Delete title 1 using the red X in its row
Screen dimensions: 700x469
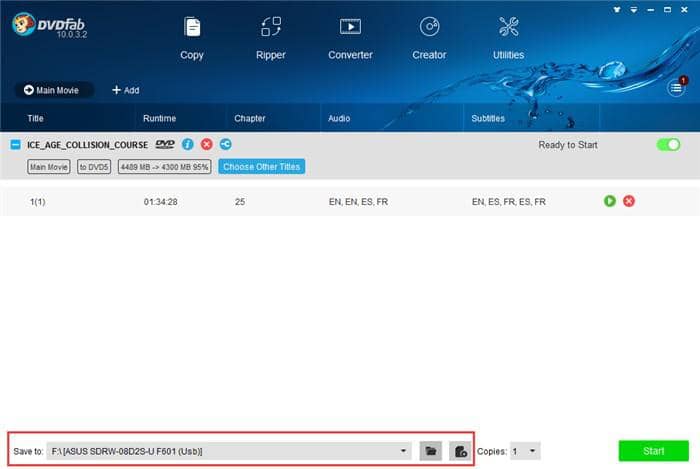point(629,201)
